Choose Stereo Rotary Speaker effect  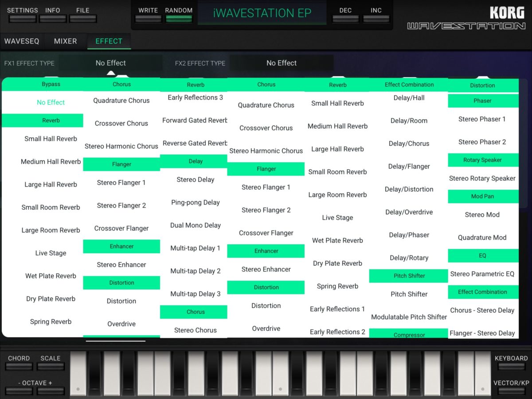482,178
